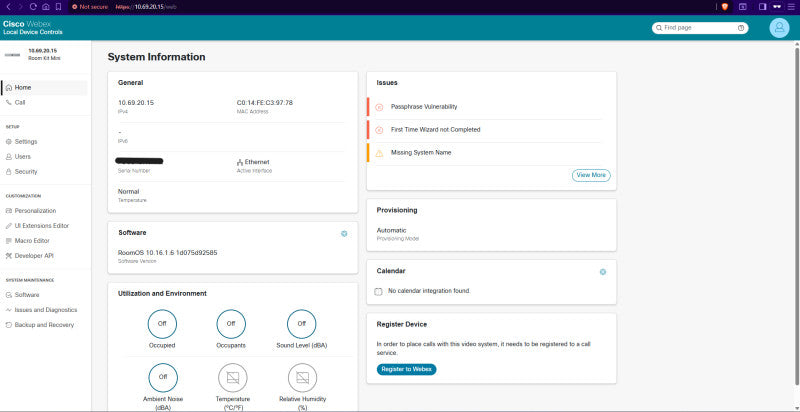Open Security in the sidebar
Viewport: 800px width, 412px height.
(45, 172)
